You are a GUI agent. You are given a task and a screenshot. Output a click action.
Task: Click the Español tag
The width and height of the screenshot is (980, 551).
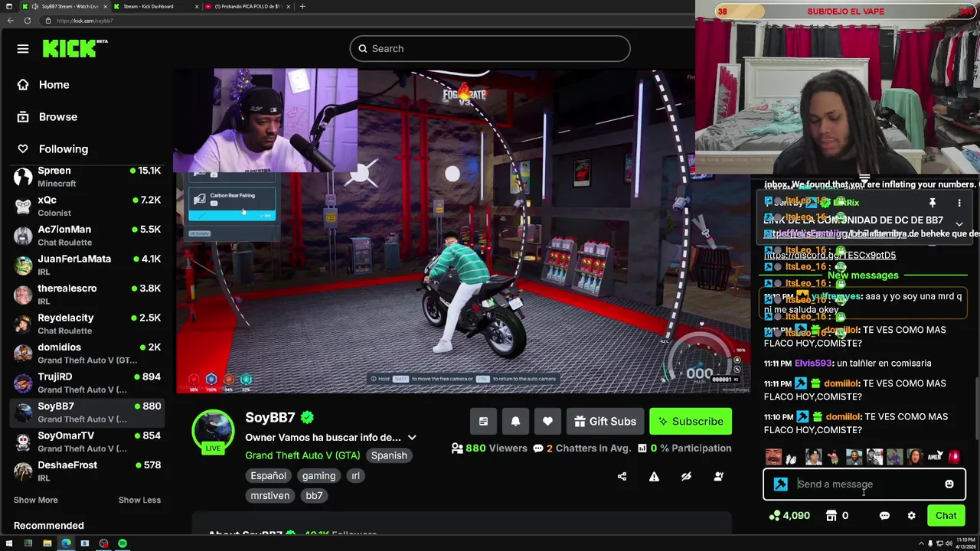pyautogui.click(x=268, y=476)
